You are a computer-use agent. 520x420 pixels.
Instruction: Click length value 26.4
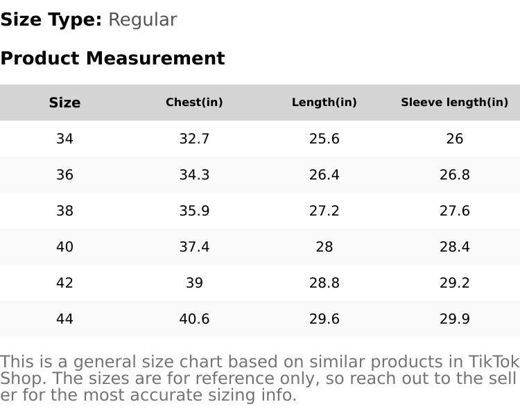324,175
